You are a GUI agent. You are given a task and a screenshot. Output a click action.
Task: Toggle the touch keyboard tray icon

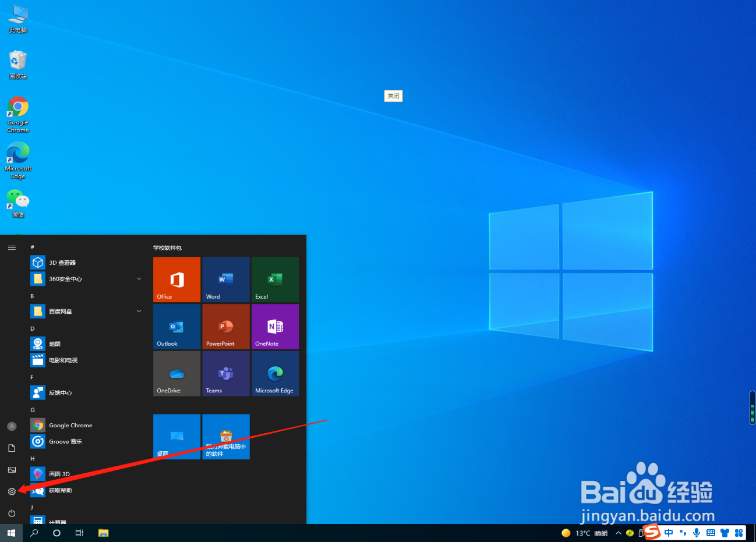coord(711,533)
